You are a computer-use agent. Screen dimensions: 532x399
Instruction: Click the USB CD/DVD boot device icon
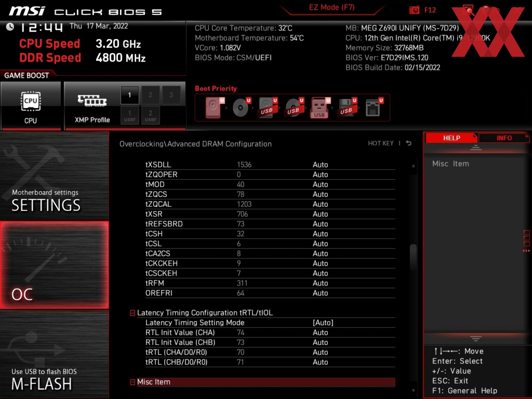(294, 108)
